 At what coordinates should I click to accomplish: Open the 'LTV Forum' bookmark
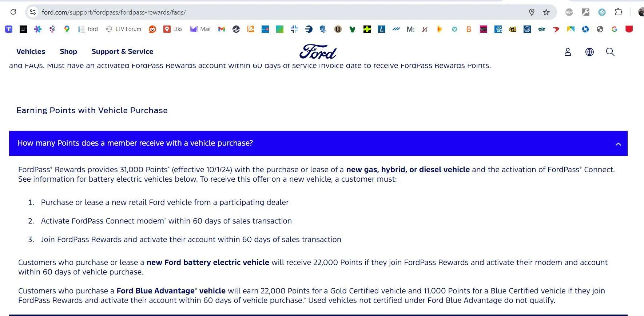(x=123, y=29)
